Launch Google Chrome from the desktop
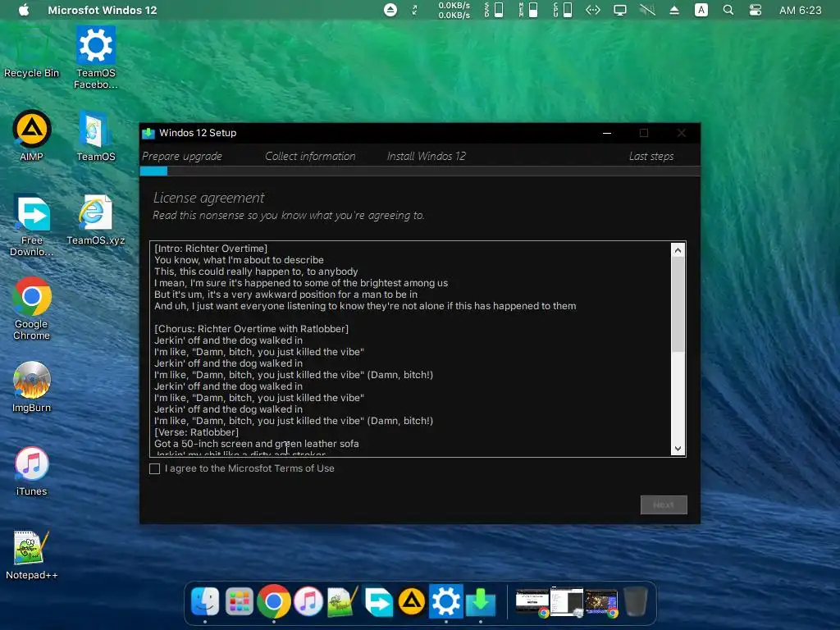Screen dimensions: 840x630 pos(32,308)
